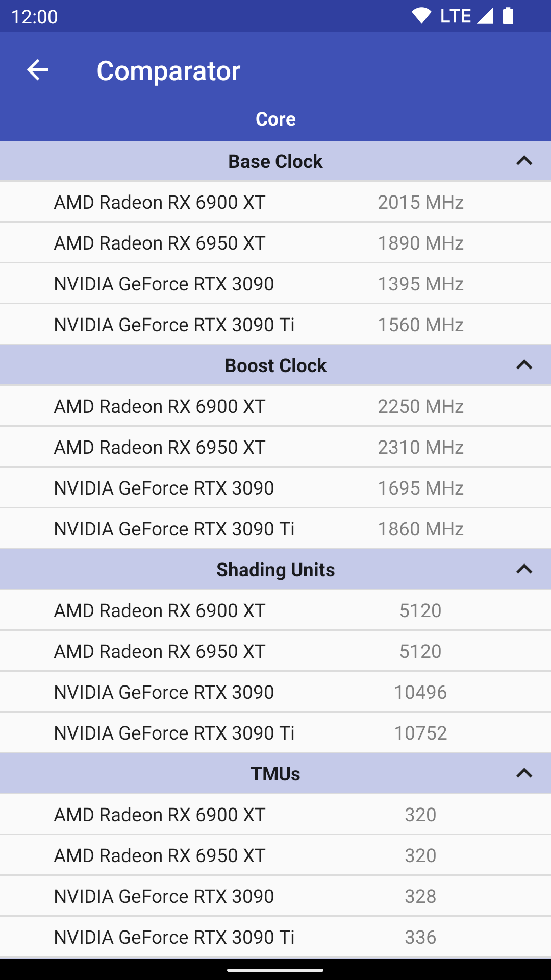551x980 pixels.
Task: Tap RTX 3090 row showing 10496
Action: click(275, 692)
